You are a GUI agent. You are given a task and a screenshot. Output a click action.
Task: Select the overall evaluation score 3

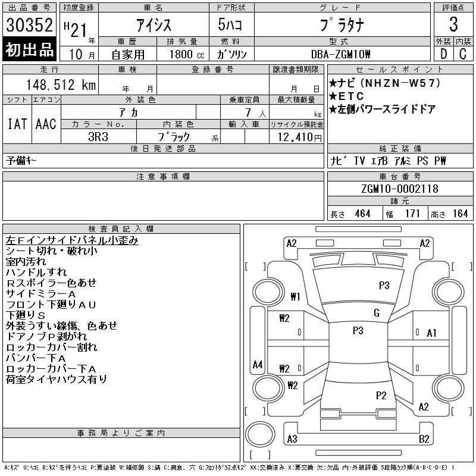(x=453, y=25)
